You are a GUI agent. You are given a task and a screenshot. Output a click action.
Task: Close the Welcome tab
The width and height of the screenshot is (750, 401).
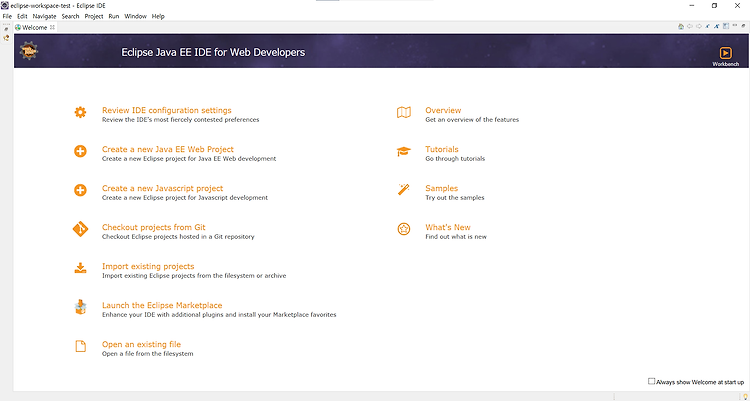coord(53,27)
